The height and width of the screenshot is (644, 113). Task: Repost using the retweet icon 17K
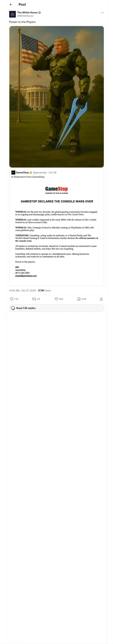(36, 299)
